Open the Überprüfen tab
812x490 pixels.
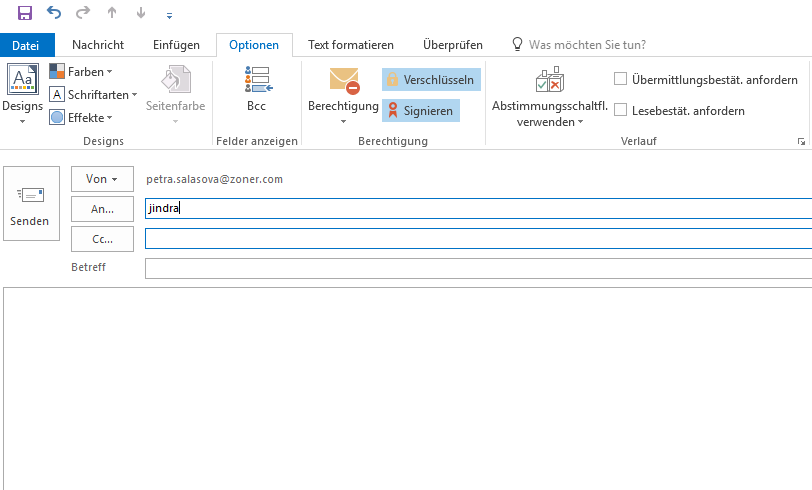[453, 45]
